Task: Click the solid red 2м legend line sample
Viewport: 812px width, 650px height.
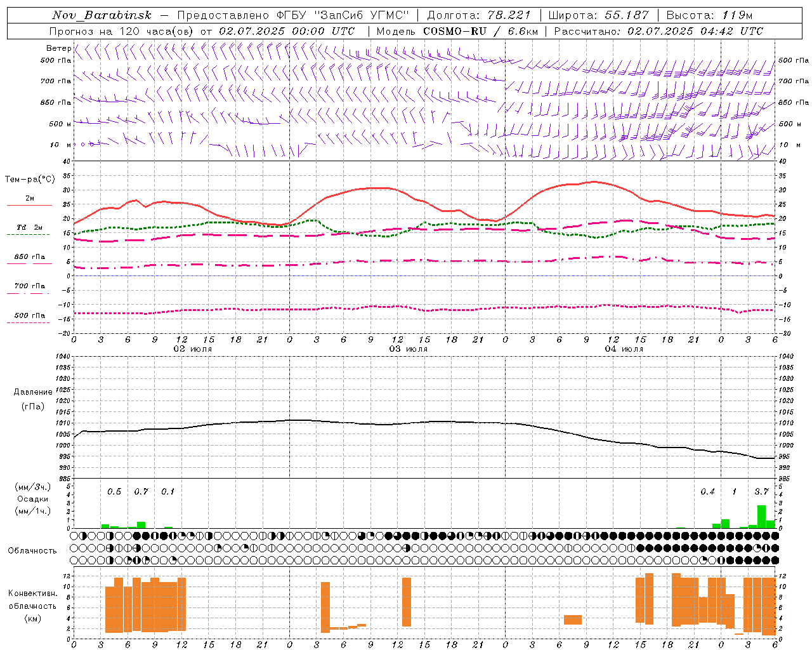Action: pyautogui.click(x=29, y=205)
